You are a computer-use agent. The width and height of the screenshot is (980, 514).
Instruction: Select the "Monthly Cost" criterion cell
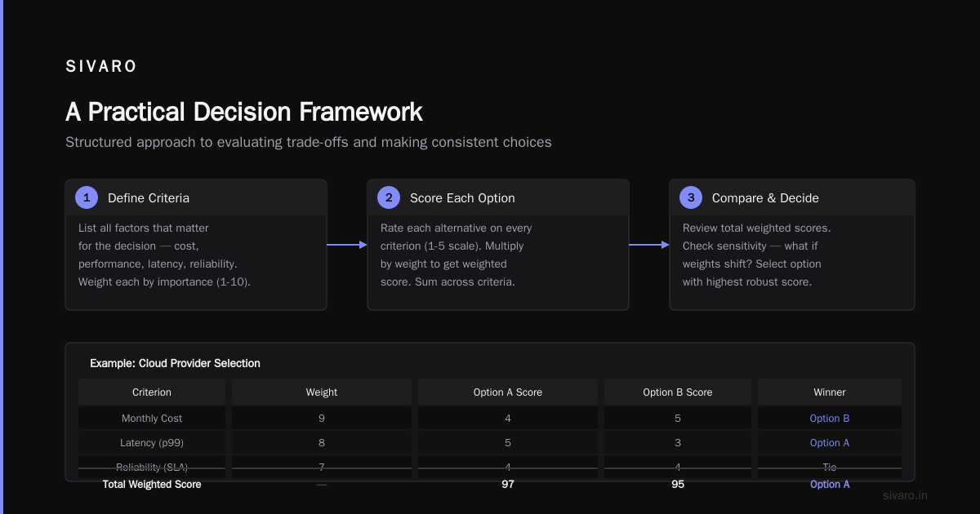[152, 418]
